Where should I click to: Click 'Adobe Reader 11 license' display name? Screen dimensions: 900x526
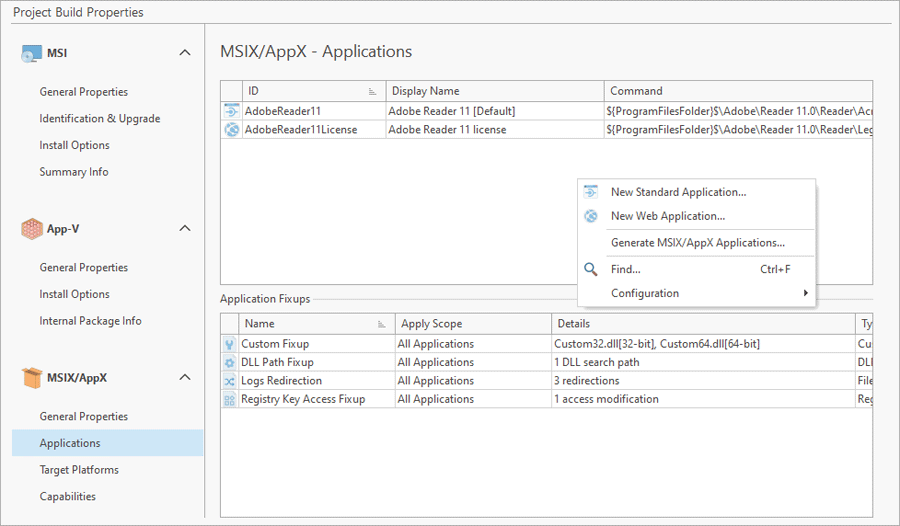(447, 130)
